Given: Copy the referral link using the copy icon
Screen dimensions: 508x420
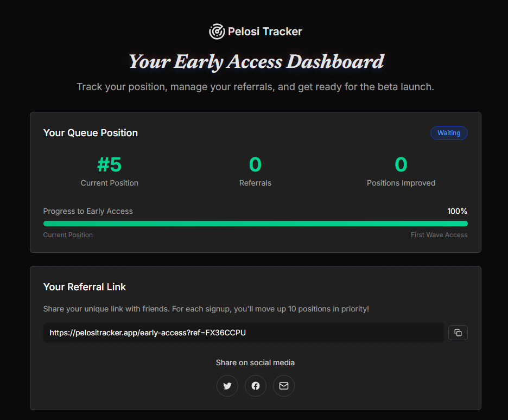Looking at the screenshot, I should click(x=458, y=333).
